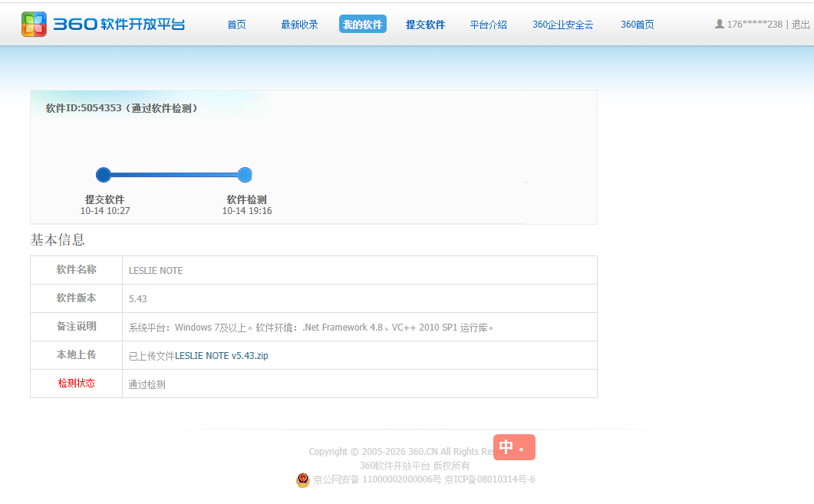Select the highlighted 我的软件 tab
Screen dimensions: 814x504
point(362,24)
